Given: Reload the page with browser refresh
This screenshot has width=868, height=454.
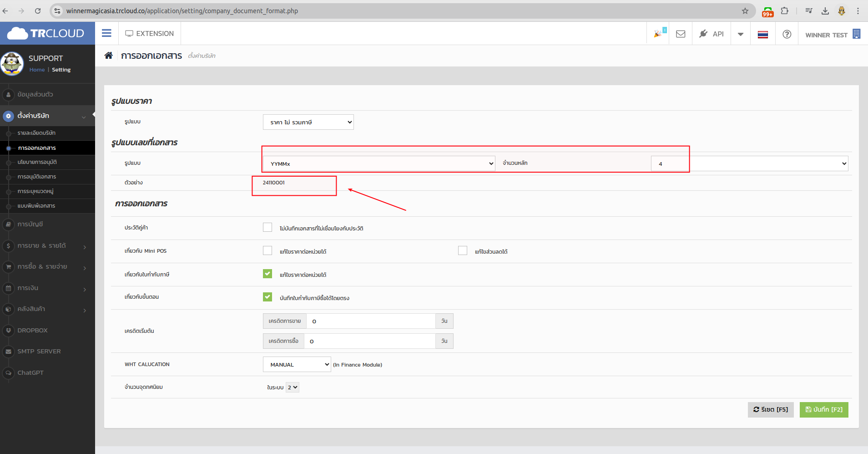Looking at the screenshot, I should pos(38,10).
